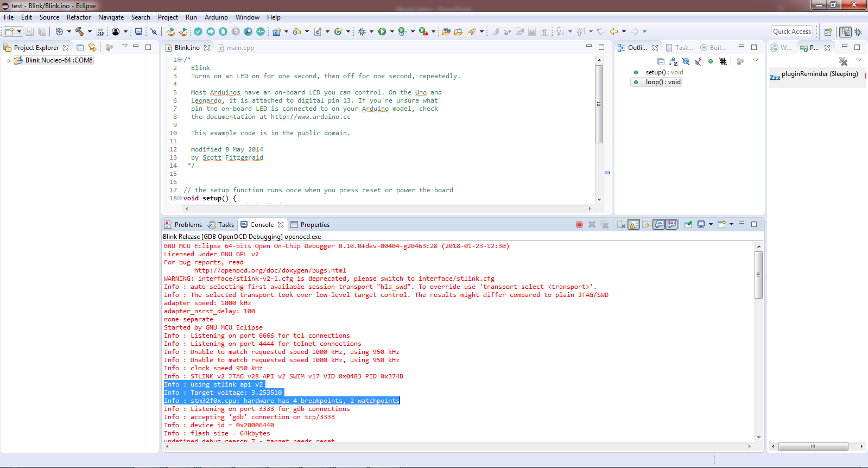Terminate the debug session with red stop button
This screenshot has width=868, height=468.
[x=579, y=225]
